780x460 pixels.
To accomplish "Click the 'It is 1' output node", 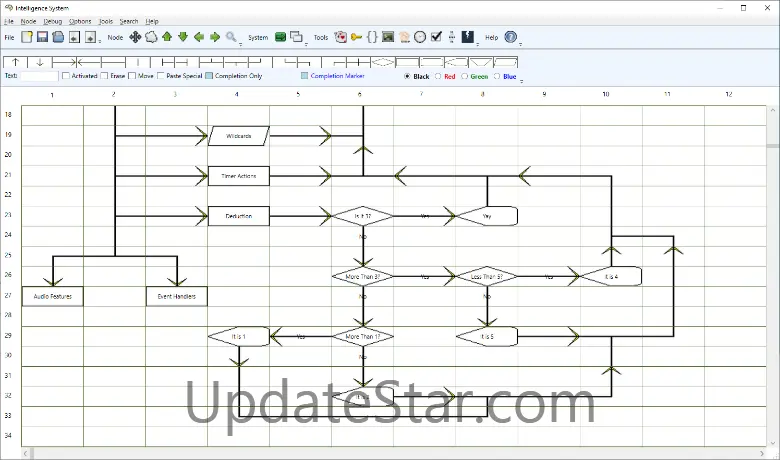I will click(x=239, y=337).
